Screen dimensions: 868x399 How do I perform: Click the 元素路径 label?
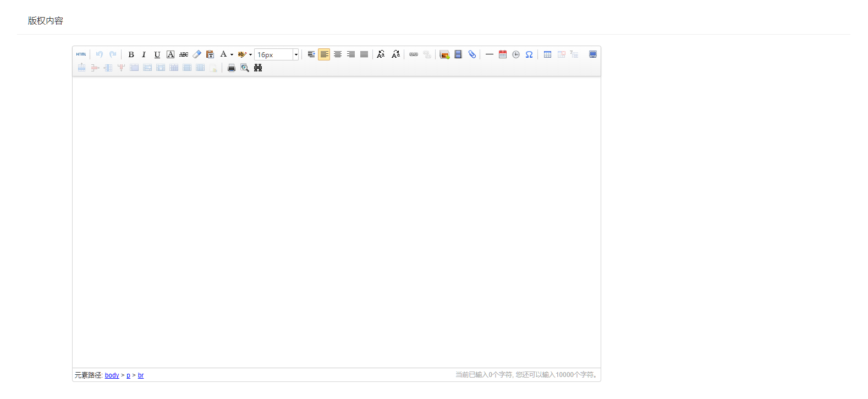coord(88,375)
